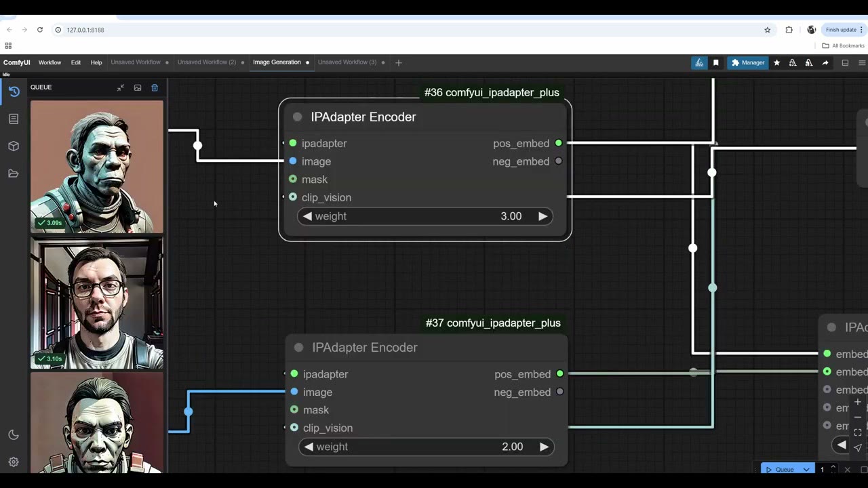
Task: Open the 3.10s generated image thumbnail
Action: (97, 302)
